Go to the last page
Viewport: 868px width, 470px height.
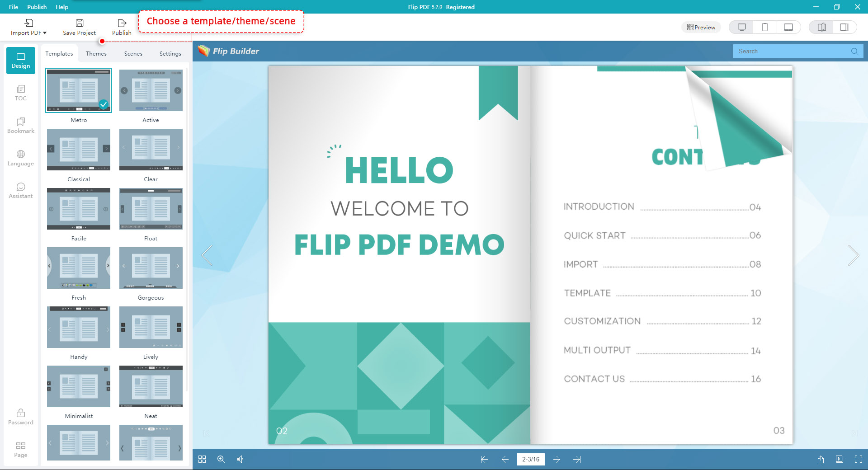point(577,459)
